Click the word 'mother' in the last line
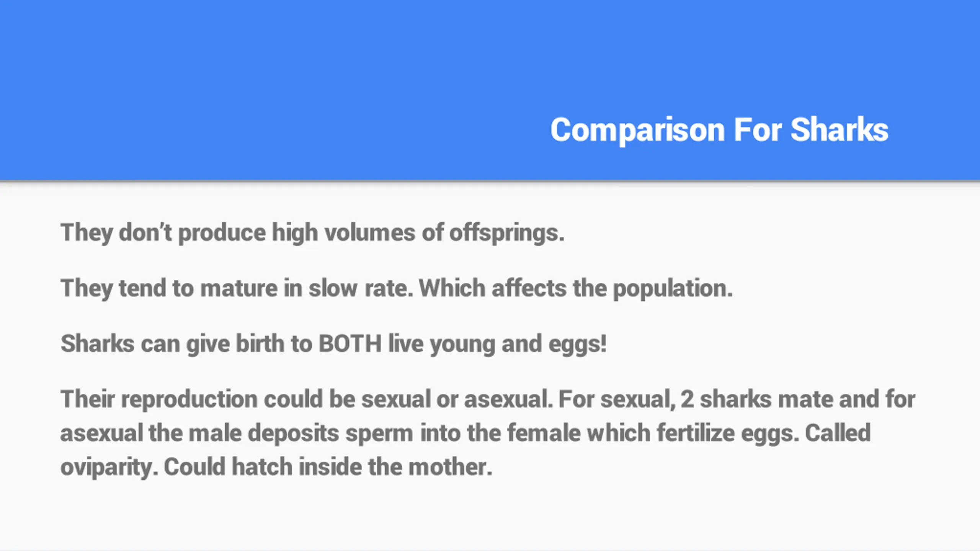The image size is (980, 551). tap(450, 467)
